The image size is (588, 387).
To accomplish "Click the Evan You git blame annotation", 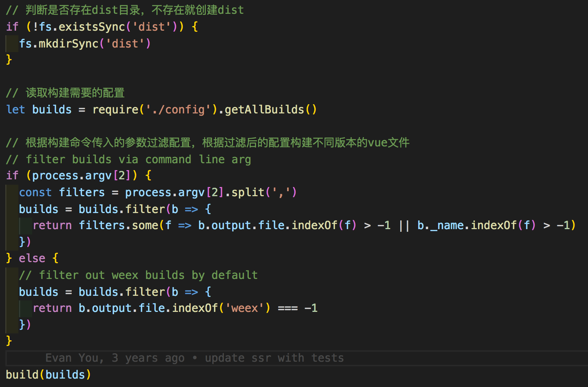I will (x=194, y=358).
